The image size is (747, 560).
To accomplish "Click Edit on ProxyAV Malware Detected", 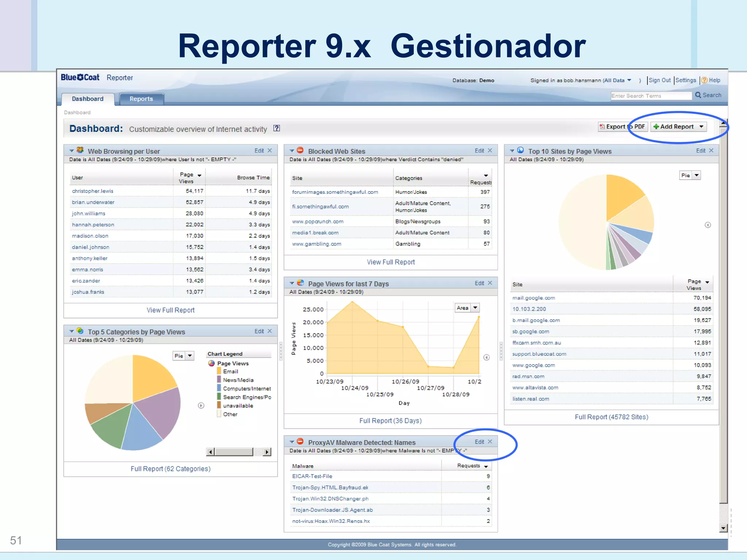I will coord(479,442).
